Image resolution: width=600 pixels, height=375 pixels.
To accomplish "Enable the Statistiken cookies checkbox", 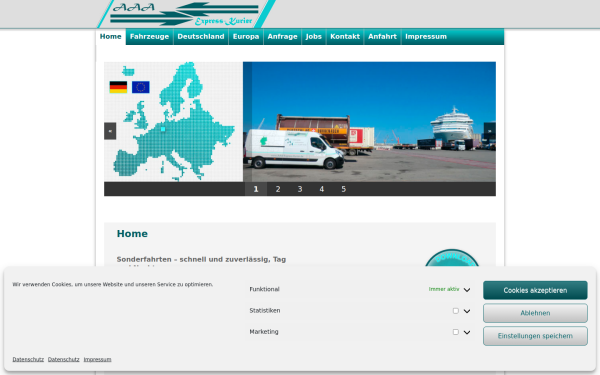I will (x=455, y=311).
